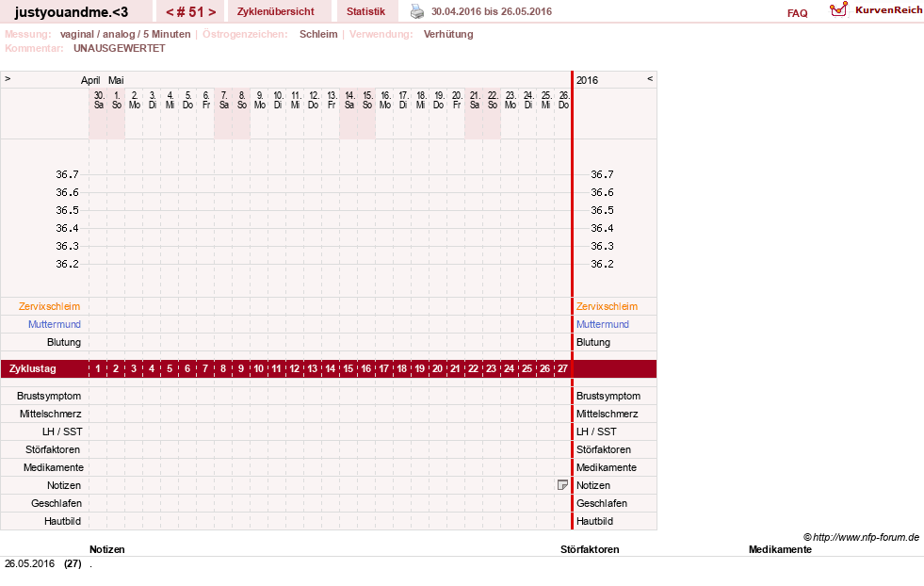
Task: Click the bottom Notizen column heading
Action: [x=107, y=549]
